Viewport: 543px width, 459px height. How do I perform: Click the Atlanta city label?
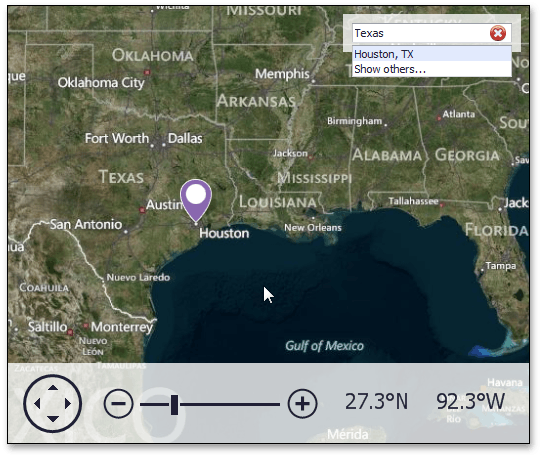click(x=459, y=114)
